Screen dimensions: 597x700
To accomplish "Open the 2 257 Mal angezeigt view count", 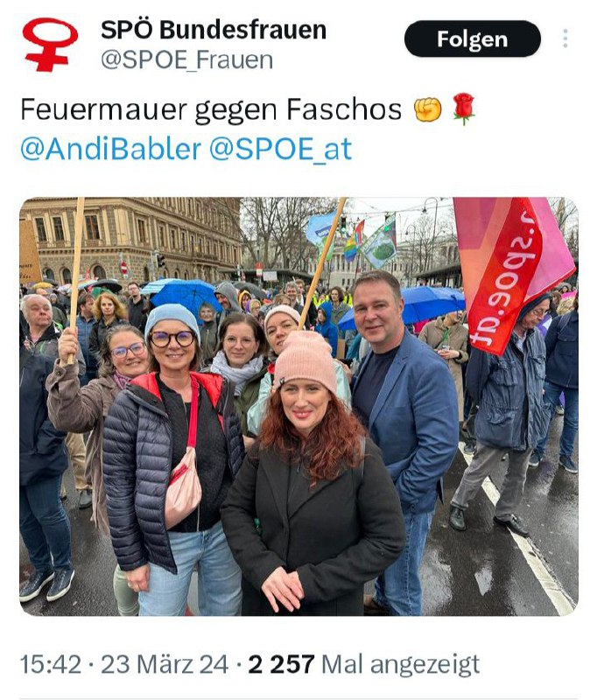I will (x=363, y=664).
